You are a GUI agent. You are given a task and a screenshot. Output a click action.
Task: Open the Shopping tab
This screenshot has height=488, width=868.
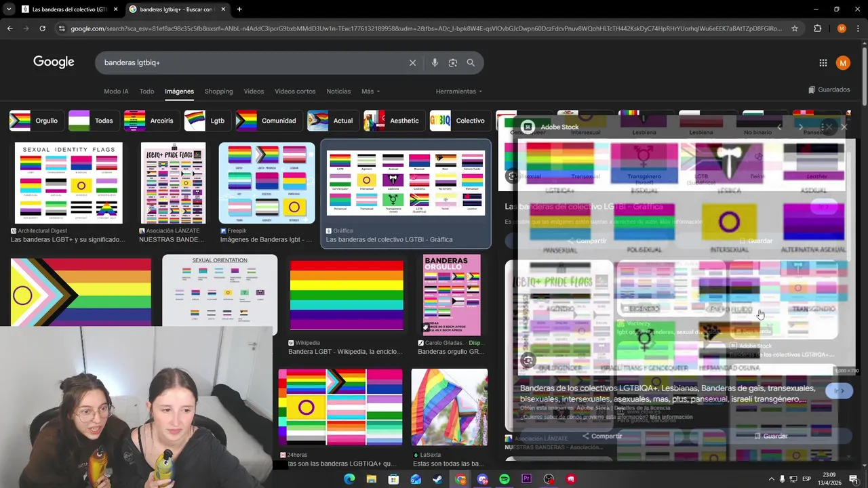(218, 91)
